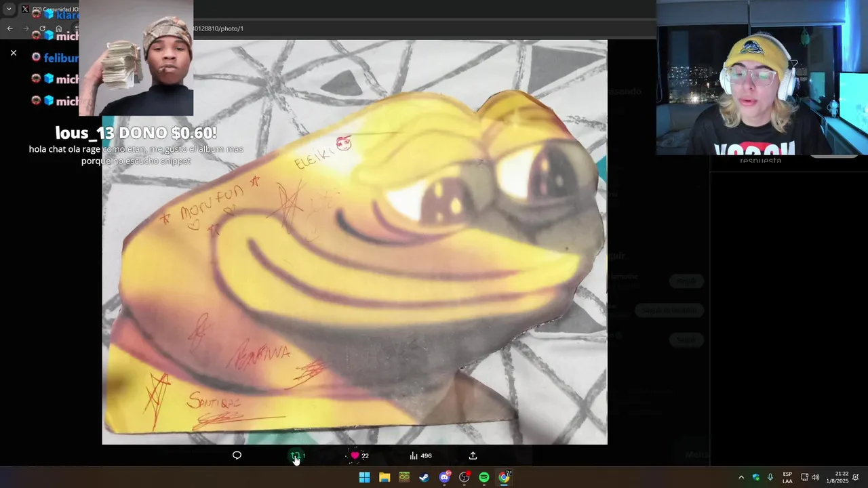Click the repost icon below the photo
Image resolution: width=868 pixels, height=488 pixels.
(296, 456)
